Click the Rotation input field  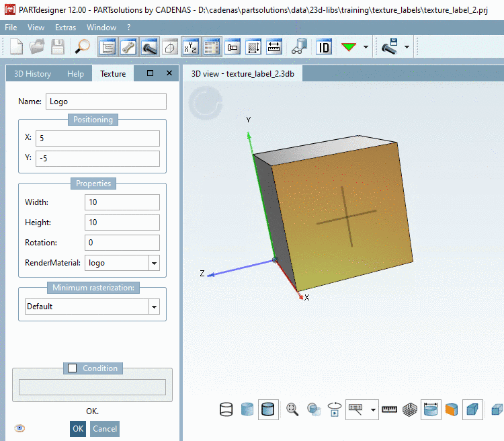point(122,243)
